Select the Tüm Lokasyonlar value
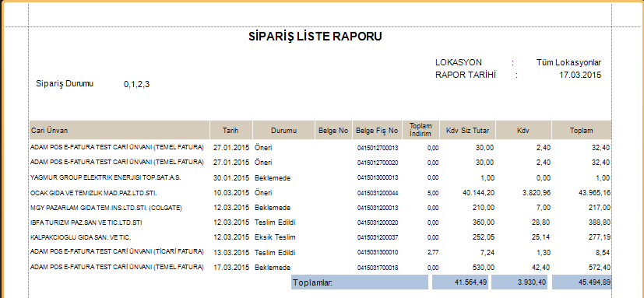This screenshot has width=644, height=298. pyautogui.click(x=568, y=62)
